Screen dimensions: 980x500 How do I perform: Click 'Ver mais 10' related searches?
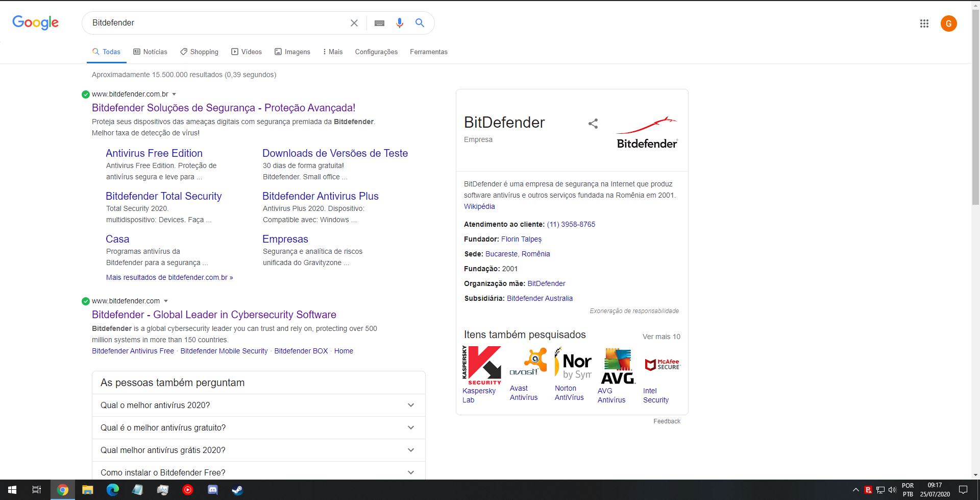pyautogui.click(x=661, y=337)
